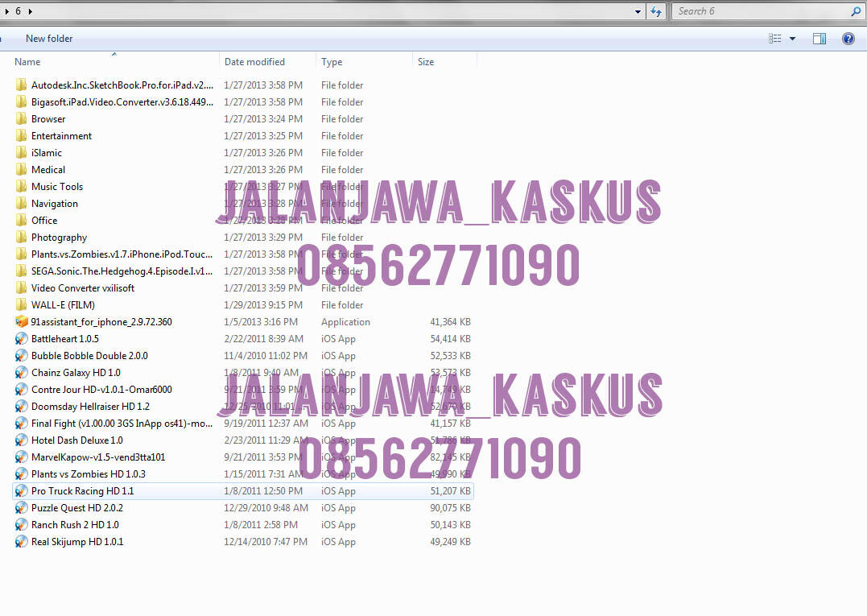This screenshot has height=616, width=867.
Task: Sort by the Date modified column
Action: (254, 62)
